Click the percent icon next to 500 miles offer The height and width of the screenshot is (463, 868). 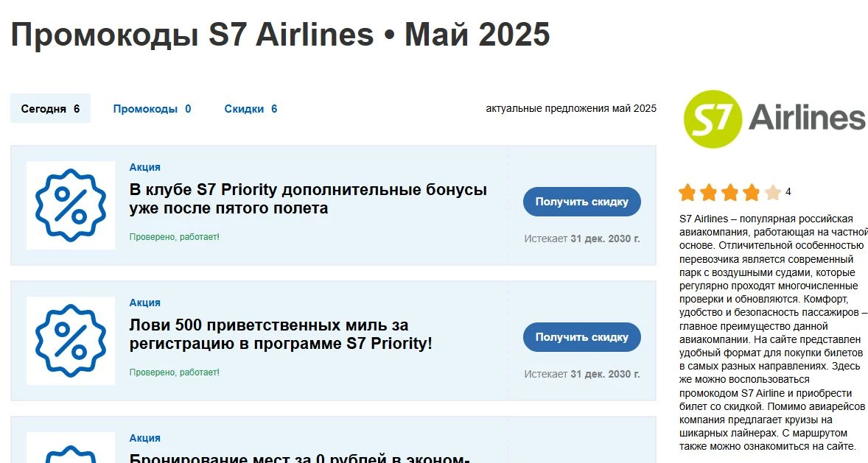pos(70,339)
